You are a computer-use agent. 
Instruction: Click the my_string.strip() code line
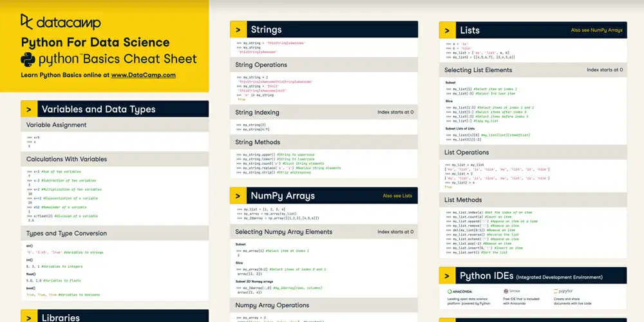274,173
